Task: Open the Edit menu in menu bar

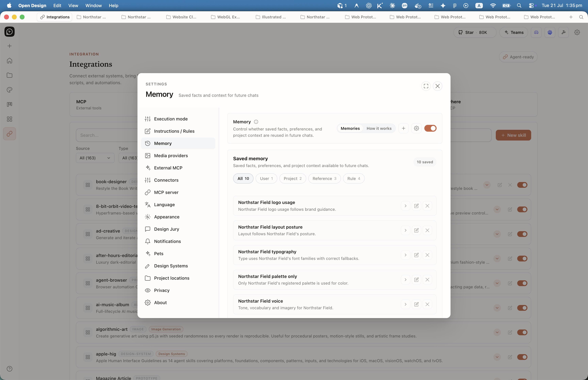Action: pos(57,5)
